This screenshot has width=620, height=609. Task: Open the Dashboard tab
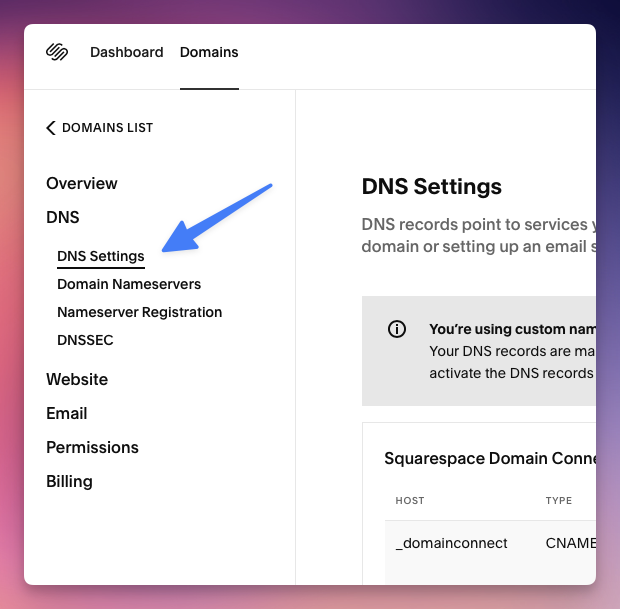click(127, 52)
